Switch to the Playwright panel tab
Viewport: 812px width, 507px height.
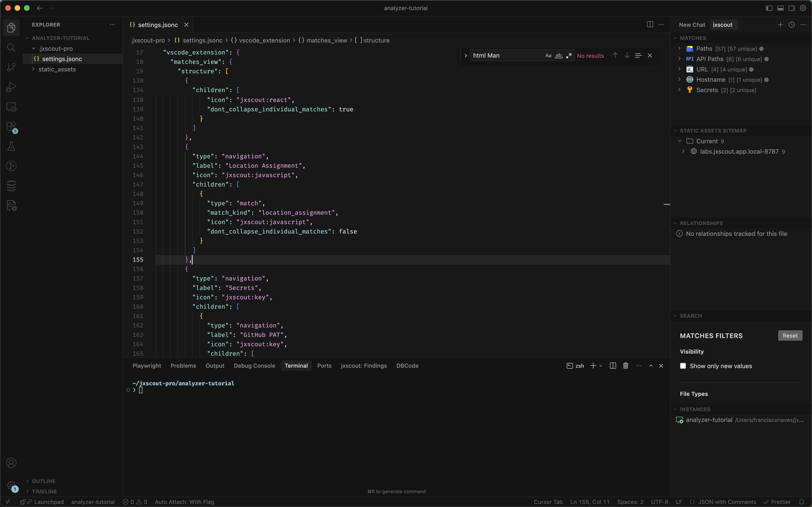[147, 366]
